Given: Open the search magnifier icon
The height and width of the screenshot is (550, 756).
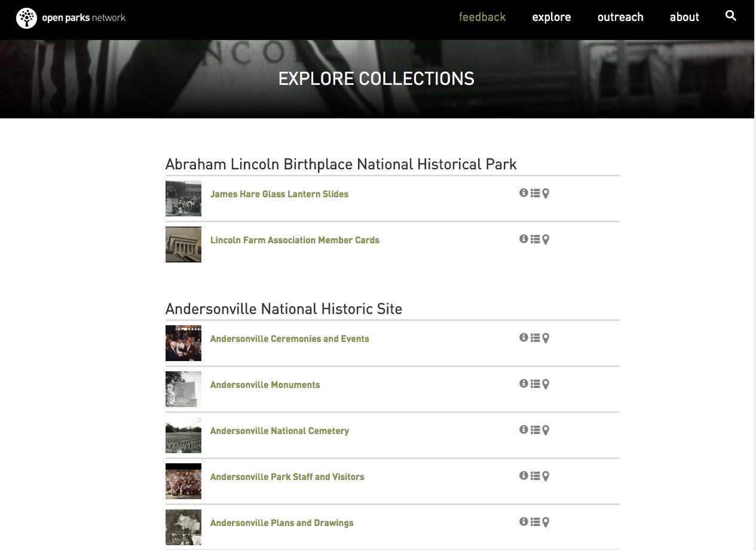Looking at the screenshot, I should [x=730, y=16].
